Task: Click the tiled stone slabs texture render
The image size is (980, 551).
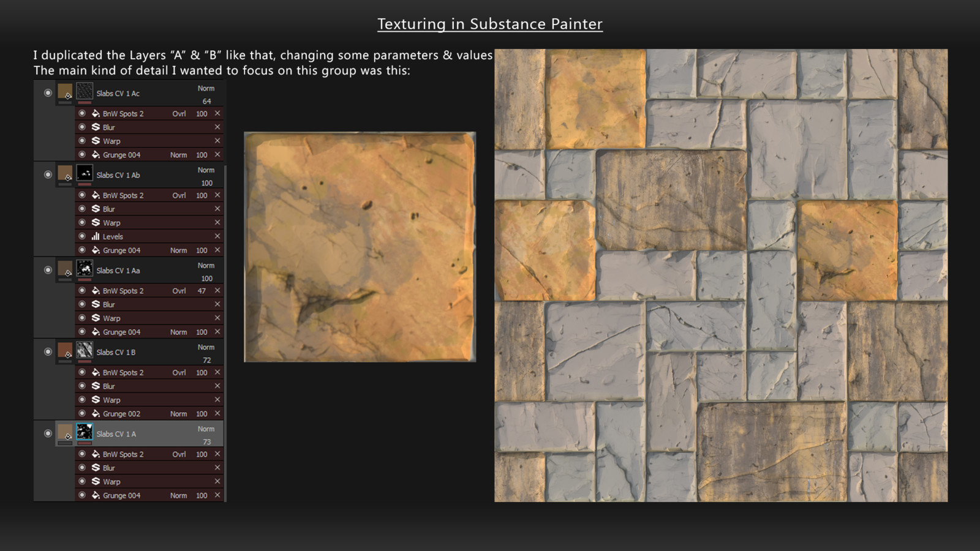Action: coord(721,275)
